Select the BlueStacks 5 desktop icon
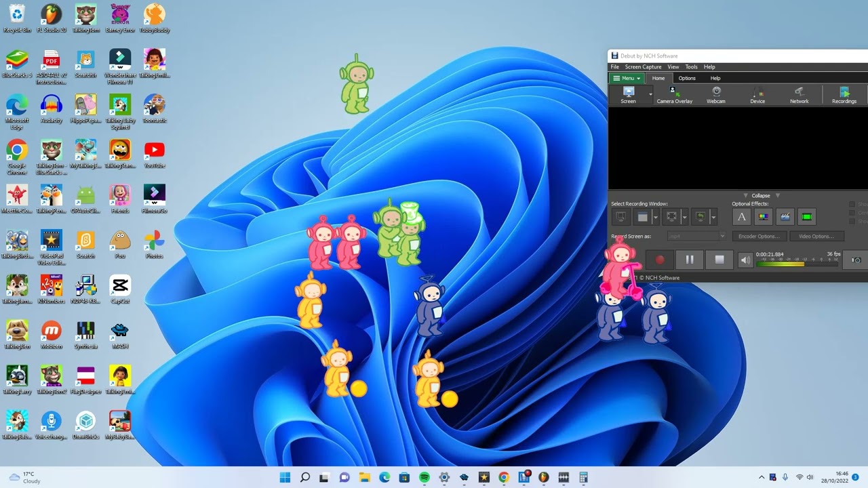The width and height of the screenshot is (868, 488). (x=17, y=63)
